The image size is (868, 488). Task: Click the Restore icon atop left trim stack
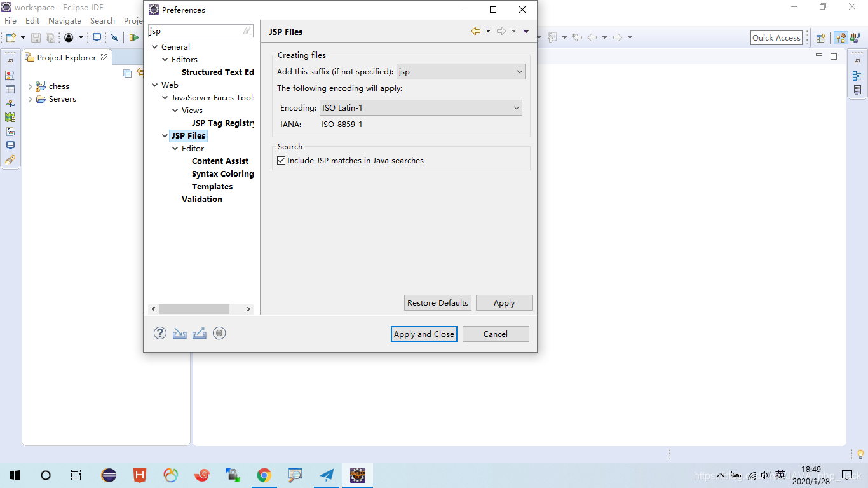[x=10, y=62]
